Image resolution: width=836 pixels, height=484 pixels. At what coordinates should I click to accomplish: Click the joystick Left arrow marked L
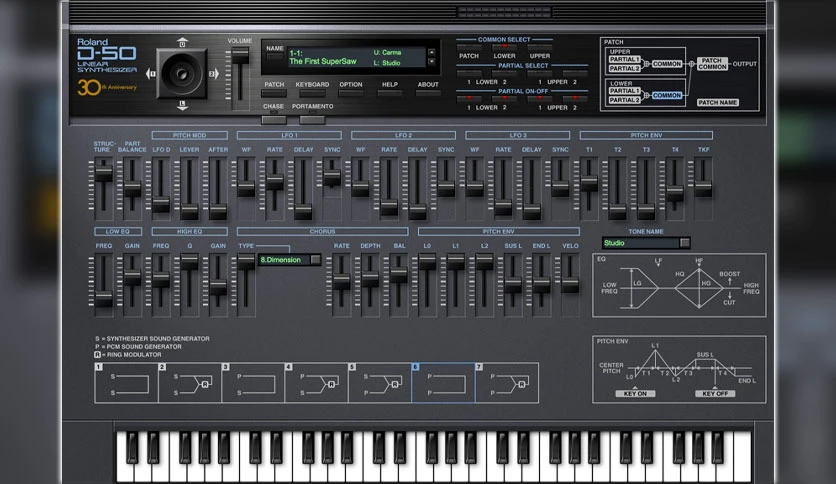tap(151, 74)
